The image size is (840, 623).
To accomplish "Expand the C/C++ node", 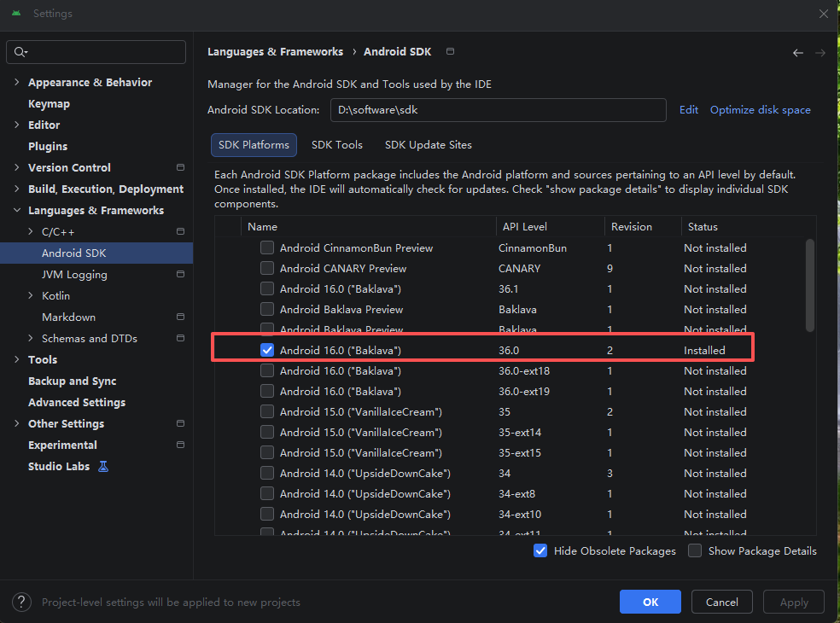I will (x=31, y=231).
